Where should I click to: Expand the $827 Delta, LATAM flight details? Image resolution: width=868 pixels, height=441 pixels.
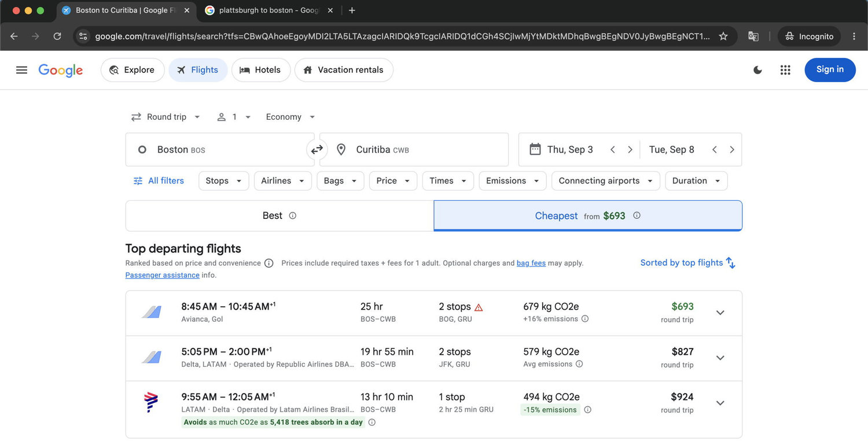(720, 358)
